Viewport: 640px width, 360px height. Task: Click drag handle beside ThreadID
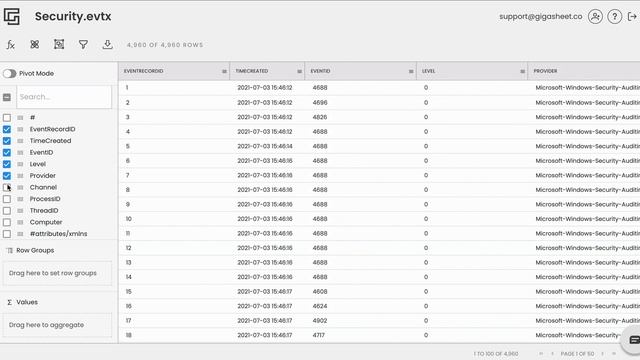pyautogui.click(x=20, y=211)
